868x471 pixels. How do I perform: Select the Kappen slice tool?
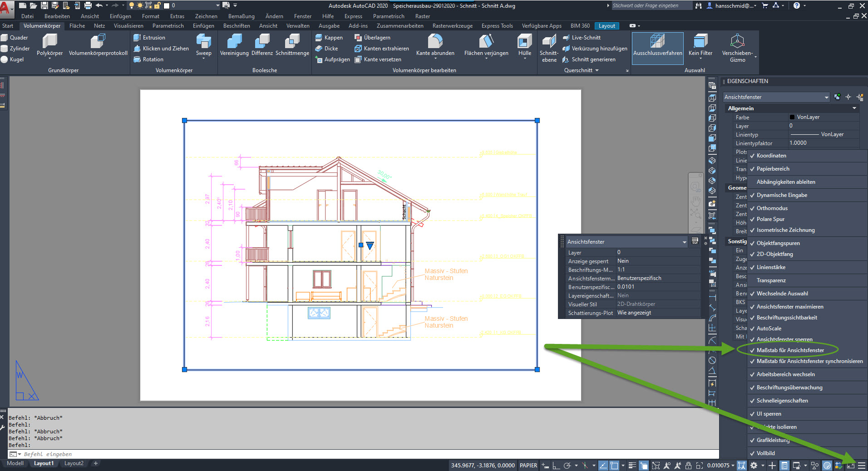(x=329, y=38)
